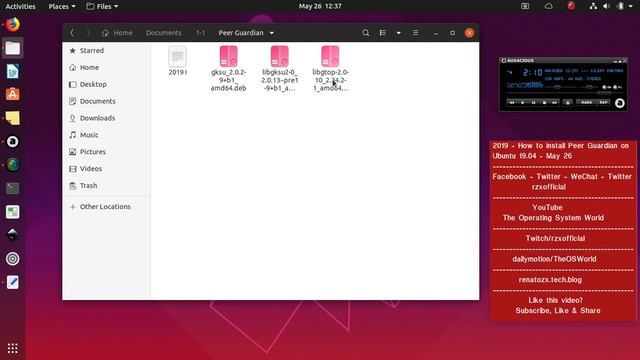Screen dimensions: 640x360
Task: Click Audacious pause button
Action: pyautogui.click(x=533, y=102)
